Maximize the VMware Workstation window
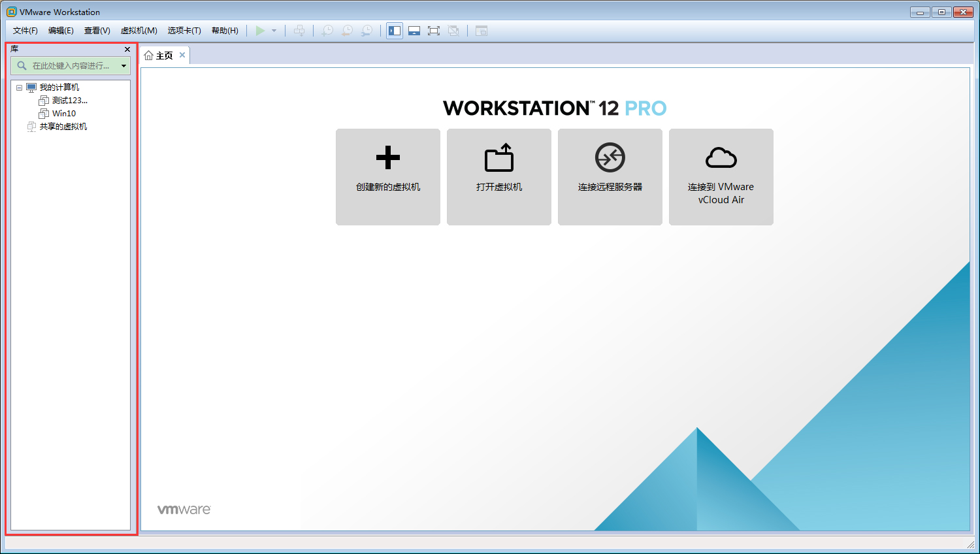Image resolution: width=980 pixels, height=554 pixels. click(941, 12)
